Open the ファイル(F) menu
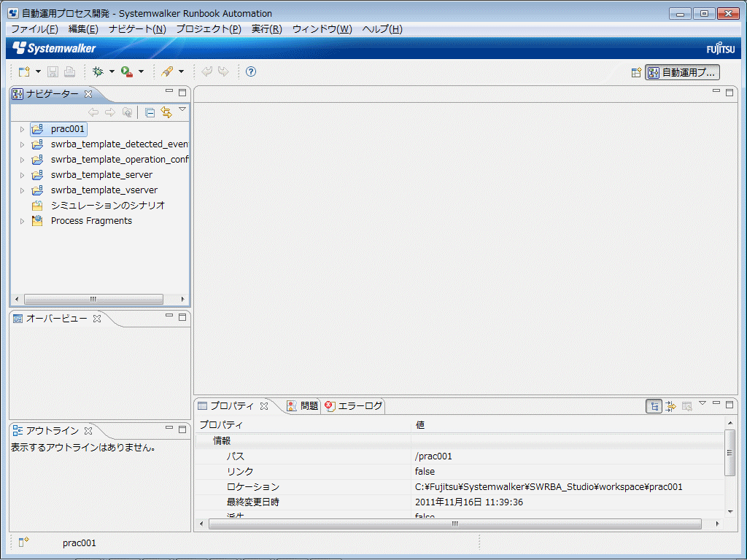 (34, 29)
